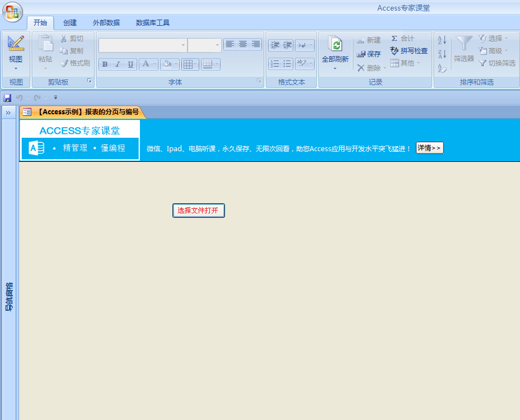Undo the last action from the quick access toolbar
The image size is (520, 420).
coord(19,98)
